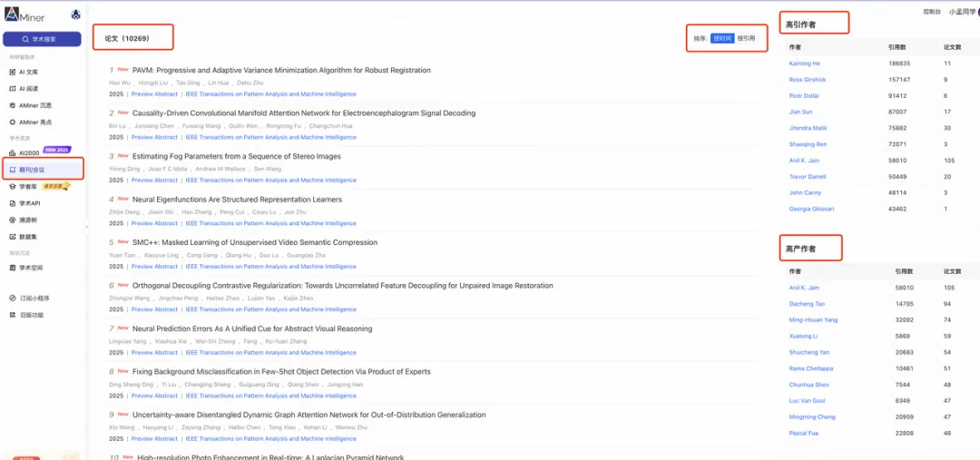Open AI 阅读 from sidebar

(29, 89)
